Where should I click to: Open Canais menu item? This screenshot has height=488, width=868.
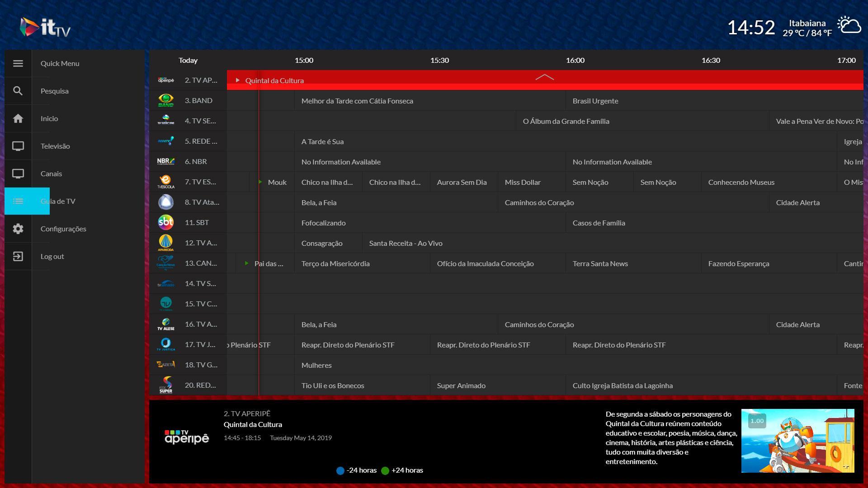pos(51,174)
